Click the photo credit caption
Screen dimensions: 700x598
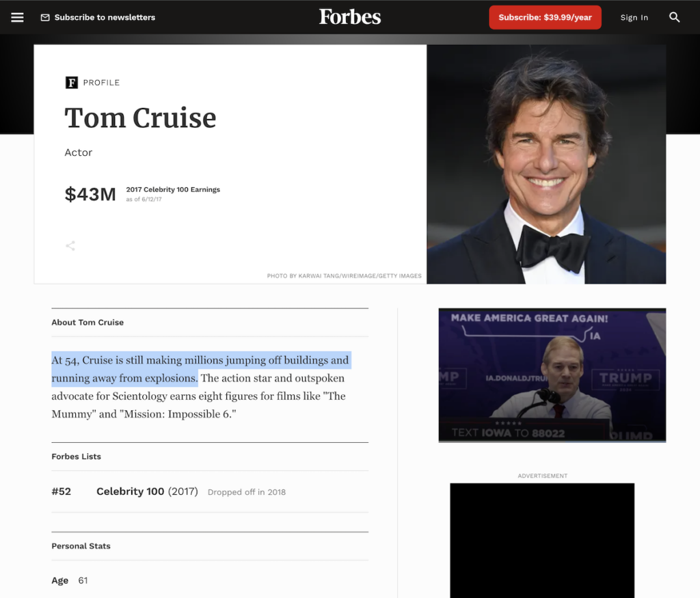click(345, 276)
